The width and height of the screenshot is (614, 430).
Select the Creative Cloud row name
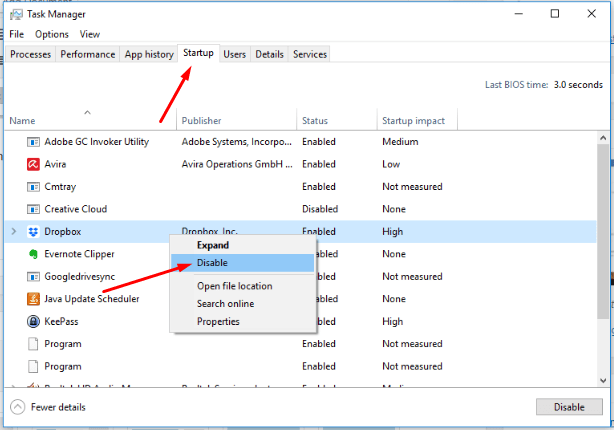pyautogui.click(x=76, y=209)
